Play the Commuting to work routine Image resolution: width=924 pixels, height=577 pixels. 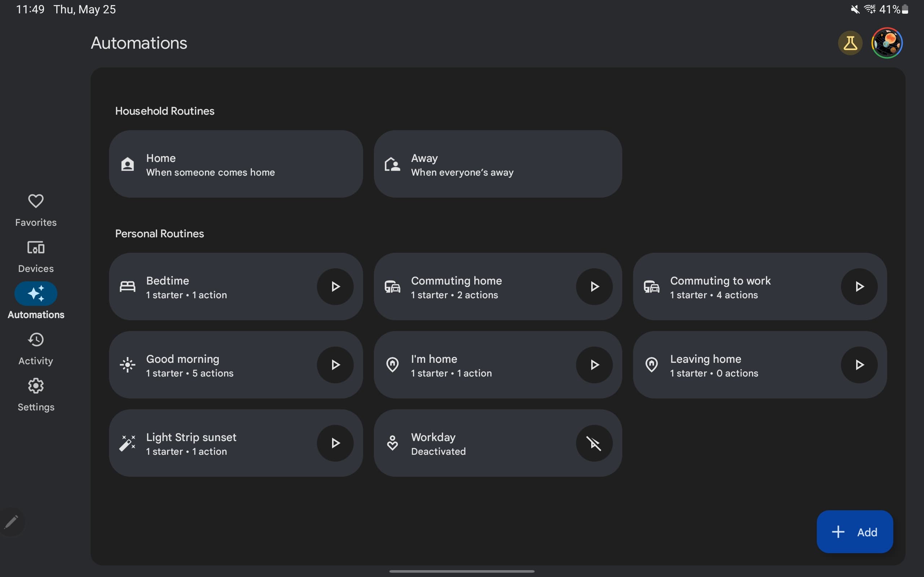click(859, 287)
